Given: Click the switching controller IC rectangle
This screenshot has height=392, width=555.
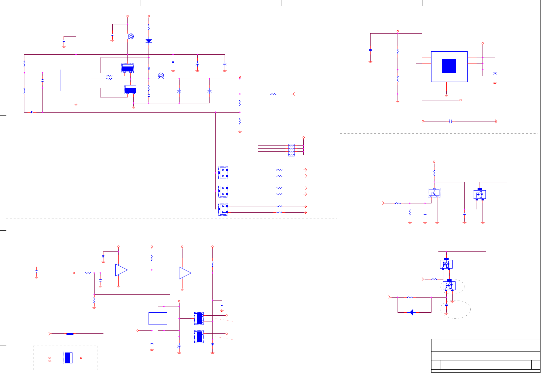Looking at the screenshot, I should pyautogui.click(x=76, y=80).
